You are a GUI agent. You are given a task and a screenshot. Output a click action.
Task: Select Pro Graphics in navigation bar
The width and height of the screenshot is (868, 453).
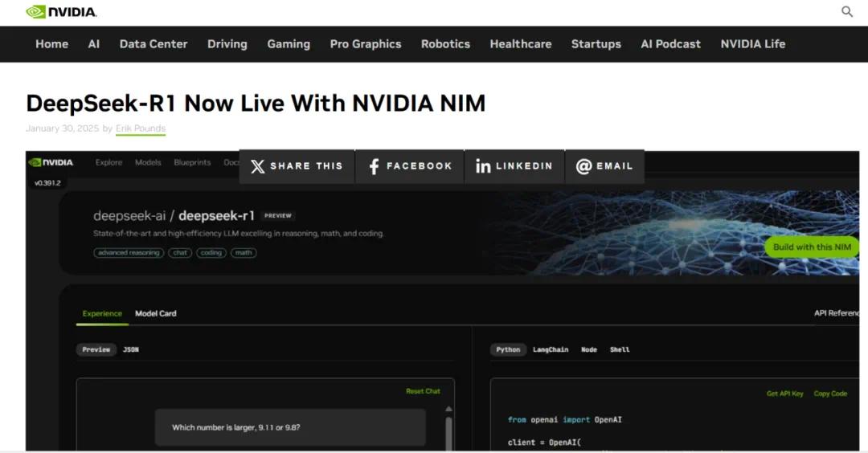(366, 44)
